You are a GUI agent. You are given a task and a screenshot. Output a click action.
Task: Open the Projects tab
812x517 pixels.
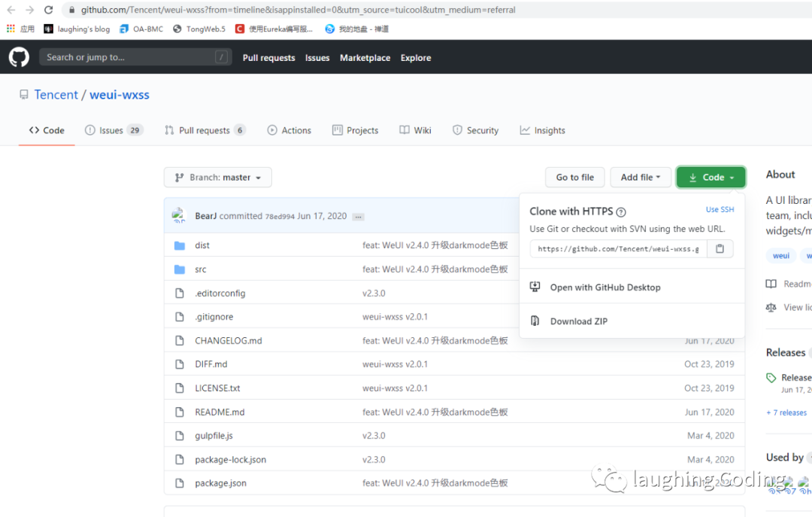pyautogui.click(x=355, y=130)
